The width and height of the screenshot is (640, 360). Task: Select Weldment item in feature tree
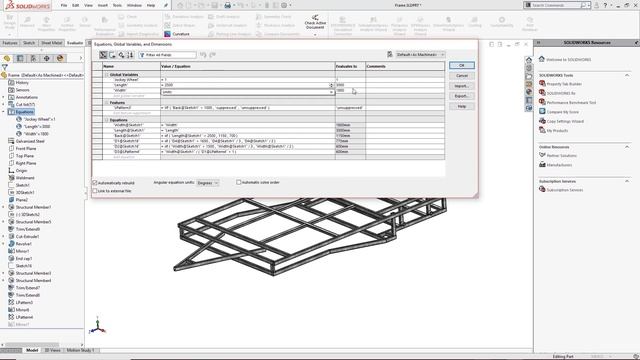(x=25, y=178)
